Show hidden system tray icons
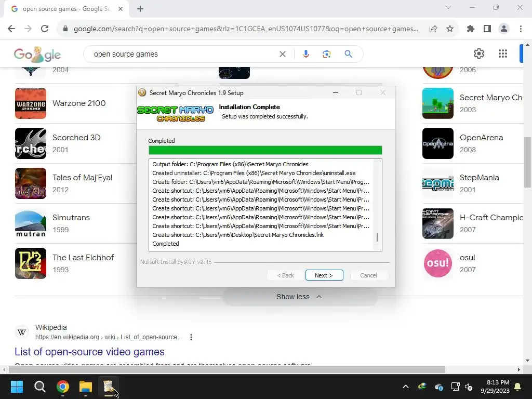The width and height of the screenshot is (532, 399). (x=405, y=387)
